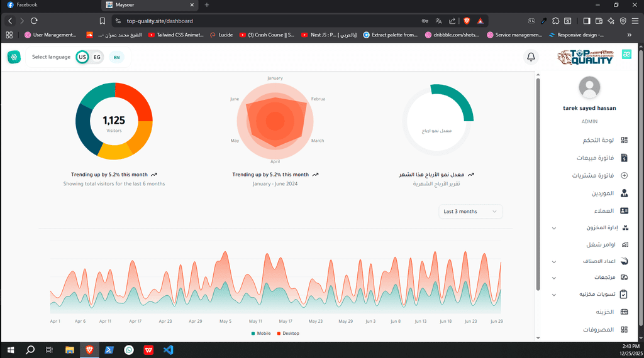Click the Brave Shields icon in address bar
This screenshot has width=644, height=358.
point(467,21)
